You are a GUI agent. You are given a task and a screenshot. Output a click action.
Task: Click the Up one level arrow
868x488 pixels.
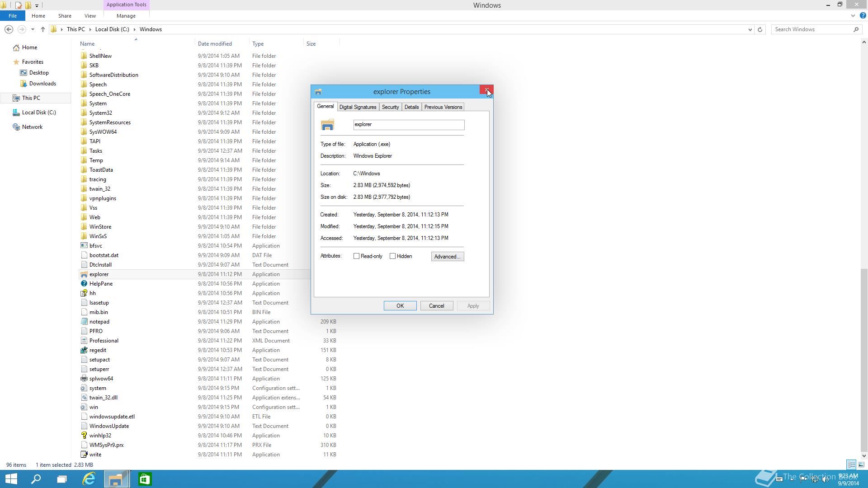[x=43, y=29]
